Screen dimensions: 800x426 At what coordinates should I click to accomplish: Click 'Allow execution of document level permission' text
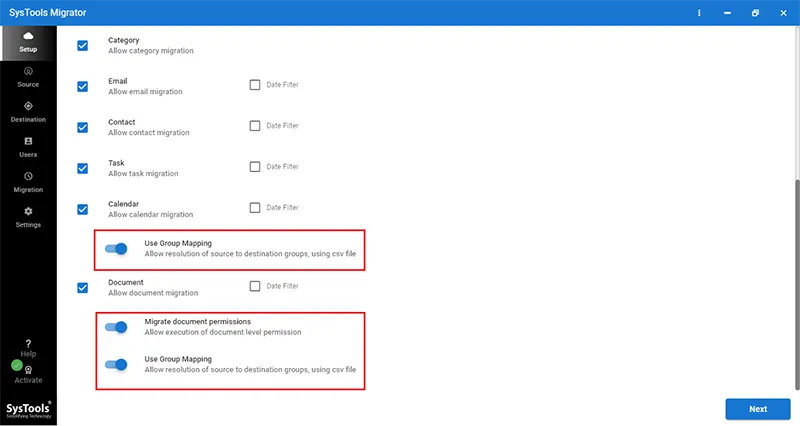click(x=223, y=332)
